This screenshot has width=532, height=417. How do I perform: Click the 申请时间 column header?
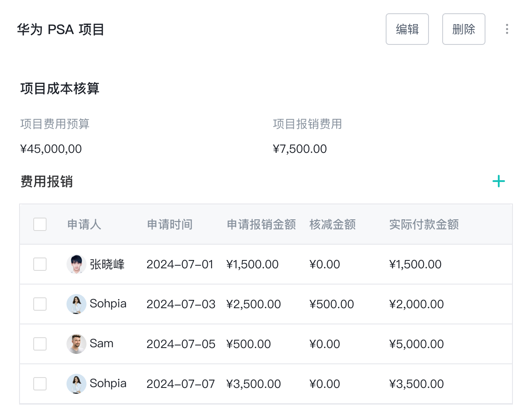coord(170,225)
